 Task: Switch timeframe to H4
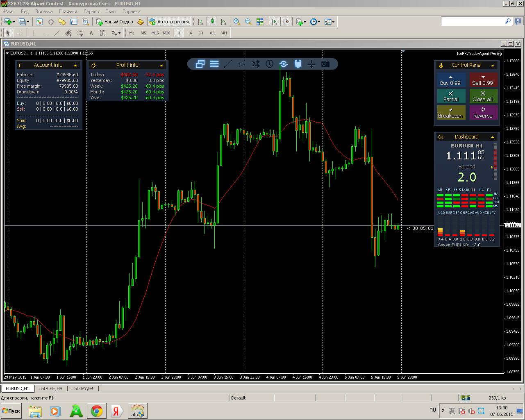(x=189, y=33)
